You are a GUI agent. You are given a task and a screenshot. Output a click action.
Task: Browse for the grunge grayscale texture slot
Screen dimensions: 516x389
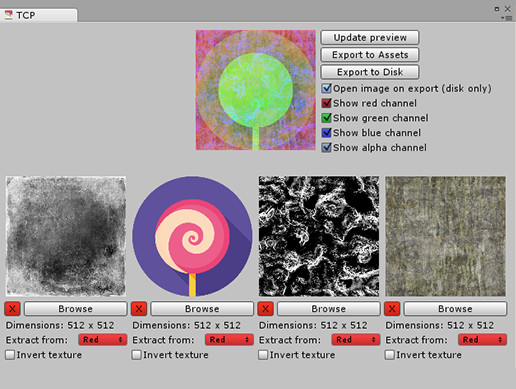click(76, 309)
